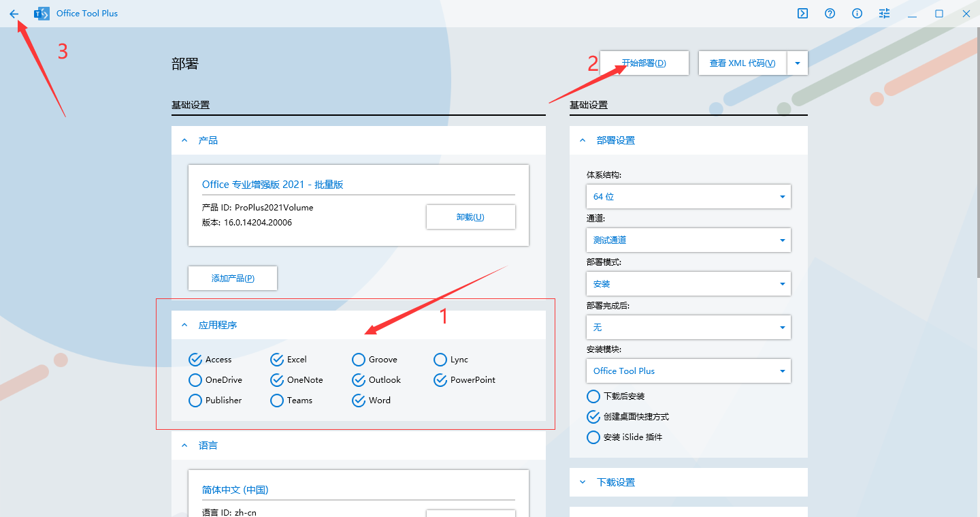Screen dimensions: 980x517
Task: Expand the 下载设置 section
Action: tap(582, 482)
